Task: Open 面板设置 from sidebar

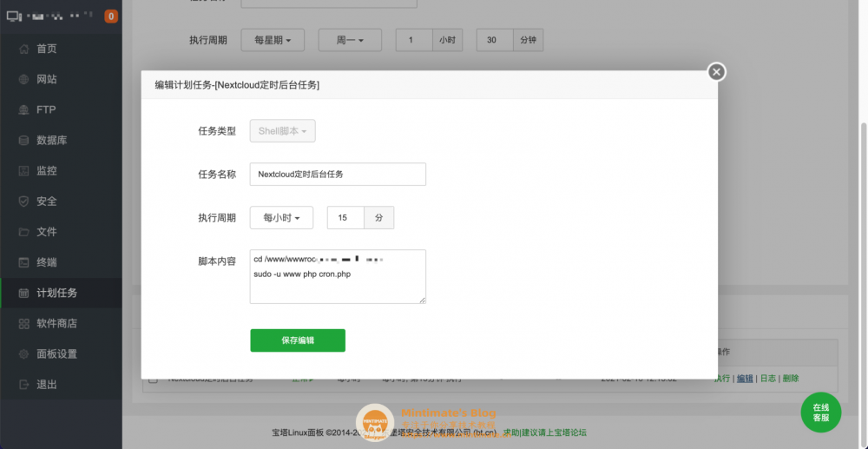Action: pyautogui.click(x=56, y=353)
